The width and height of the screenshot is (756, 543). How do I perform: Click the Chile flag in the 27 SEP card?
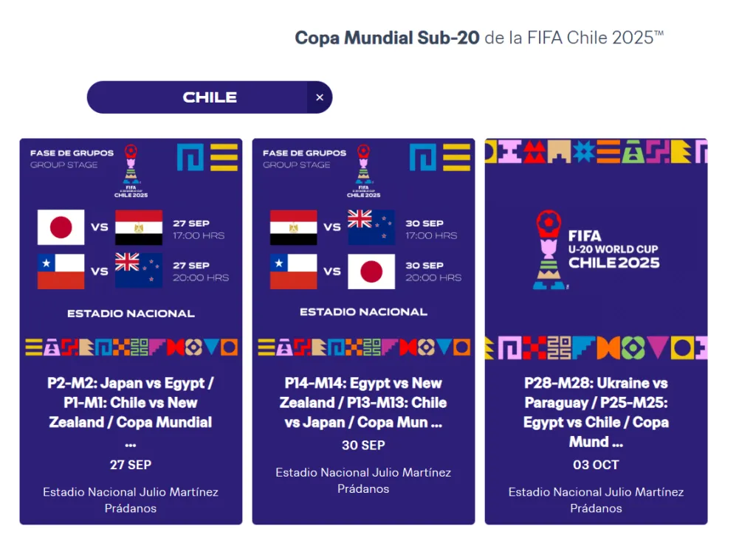(x=61, y=271)
